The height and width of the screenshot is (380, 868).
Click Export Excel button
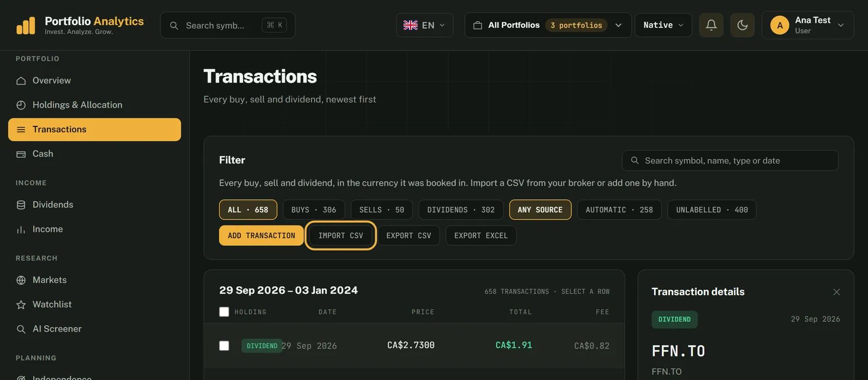pyautogui.click(x=481, y=236)
